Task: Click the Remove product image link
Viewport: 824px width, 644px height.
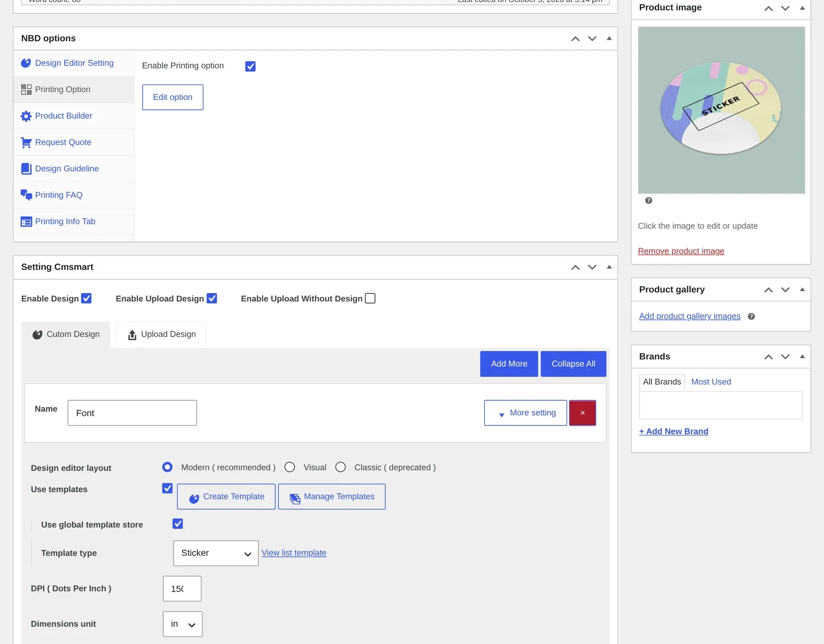Action: (x=681, y=251)
